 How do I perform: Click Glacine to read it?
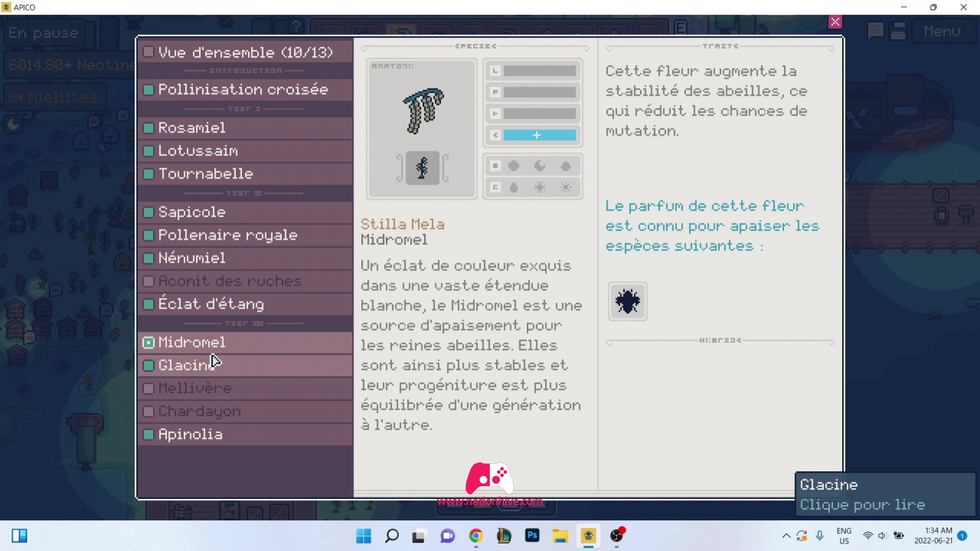pos(245,365)
